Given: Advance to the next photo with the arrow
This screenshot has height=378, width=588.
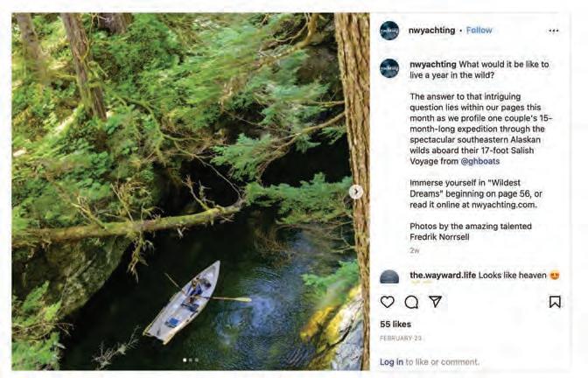Looking at the screenshot, I should tap(356, 192).
